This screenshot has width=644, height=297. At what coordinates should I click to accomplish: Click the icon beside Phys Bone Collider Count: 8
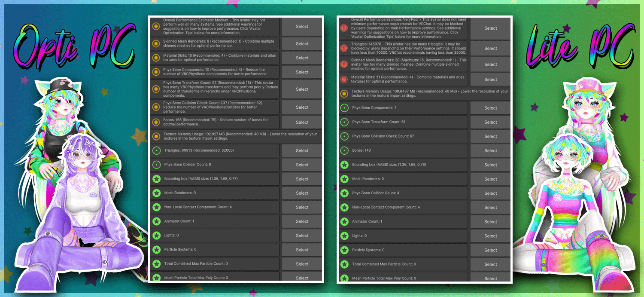point(156,165)
